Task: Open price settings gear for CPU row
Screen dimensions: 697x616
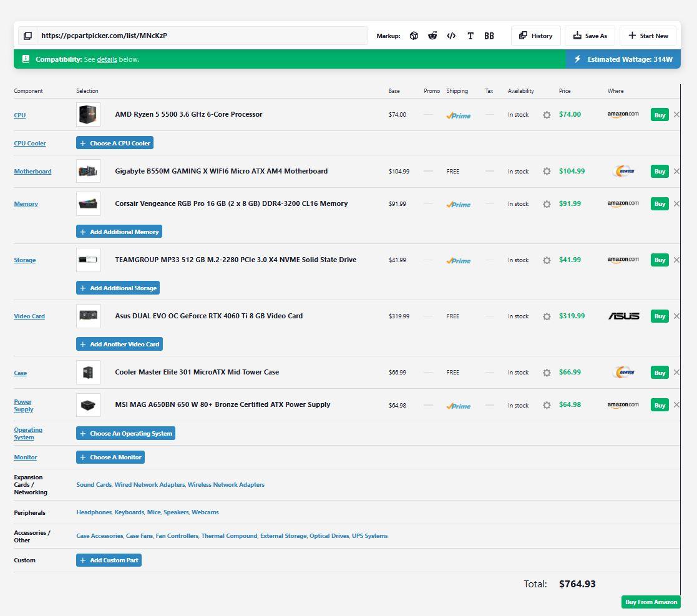Action: (547, 115)
